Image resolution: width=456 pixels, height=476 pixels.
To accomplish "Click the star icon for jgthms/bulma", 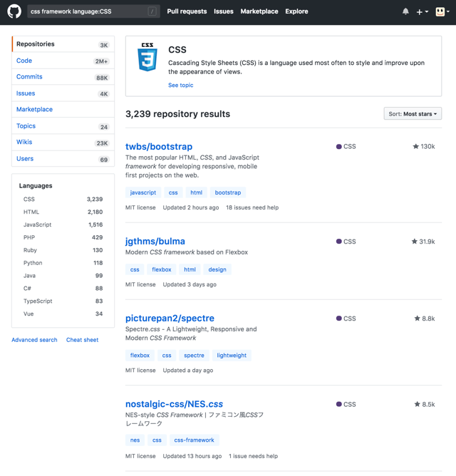I will 414,242.
